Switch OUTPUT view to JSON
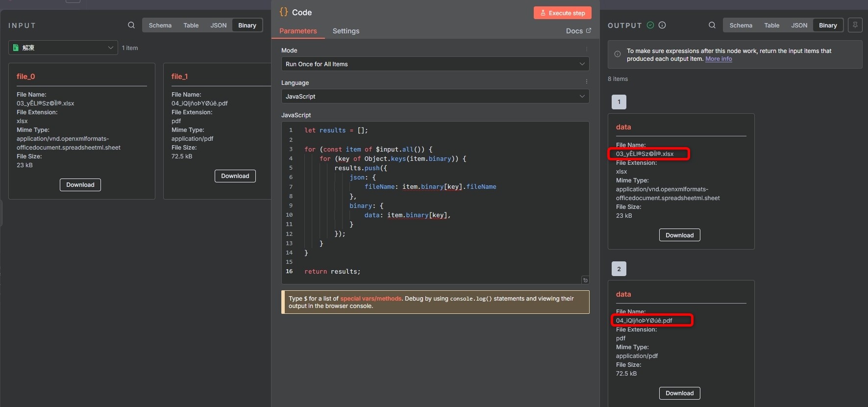 799,25
